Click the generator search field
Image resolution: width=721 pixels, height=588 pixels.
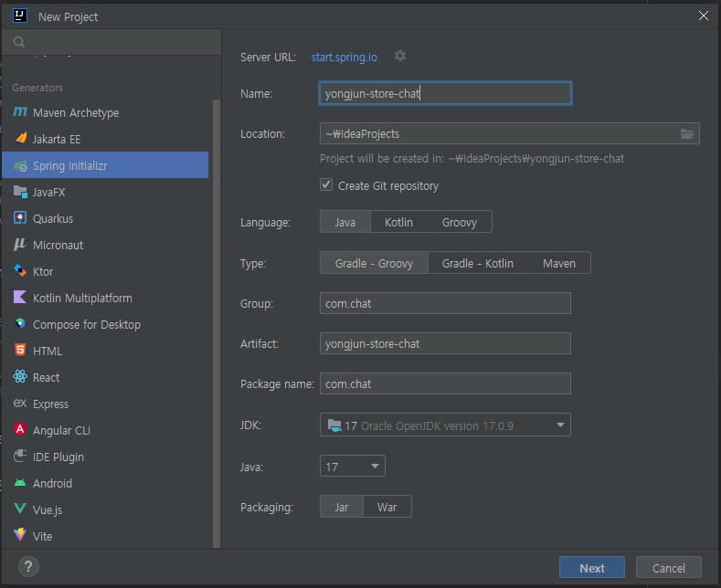[x=111, y=42]
